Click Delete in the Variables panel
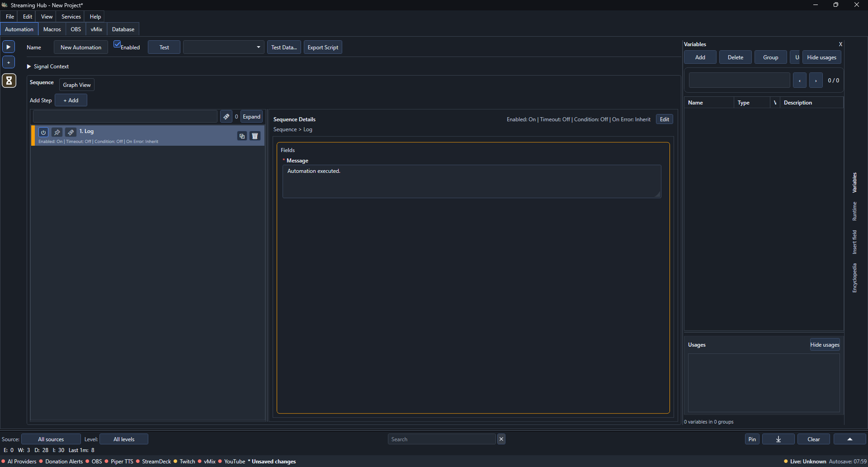Viewport: 868px width, 467px height. click(736, 57)
